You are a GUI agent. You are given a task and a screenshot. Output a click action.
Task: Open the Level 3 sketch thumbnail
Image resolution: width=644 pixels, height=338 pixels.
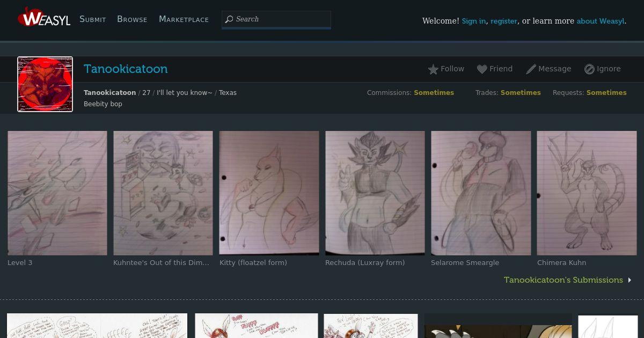(x=57, y=193)
